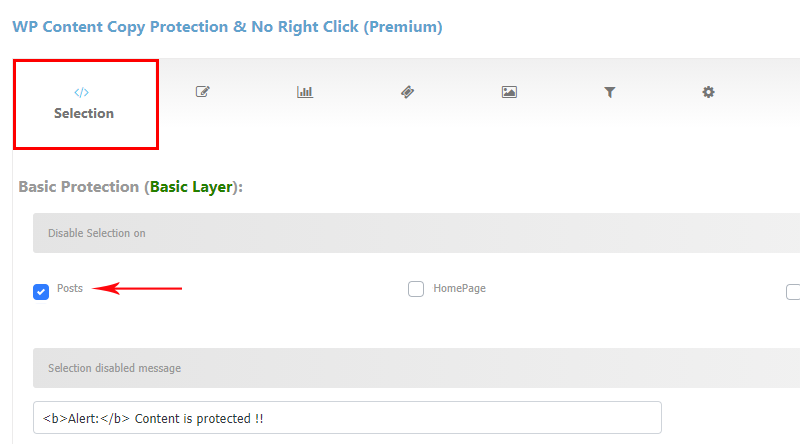
Task: Uncheck the Posts checkbox
Action: point(41,292)
